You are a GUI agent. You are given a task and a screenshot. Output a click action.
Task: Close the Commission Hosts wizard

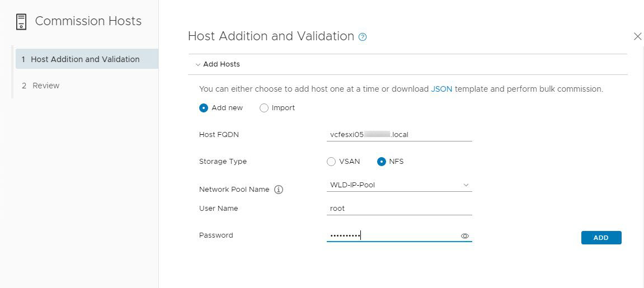pyautogui.click(x=637, y=36)
